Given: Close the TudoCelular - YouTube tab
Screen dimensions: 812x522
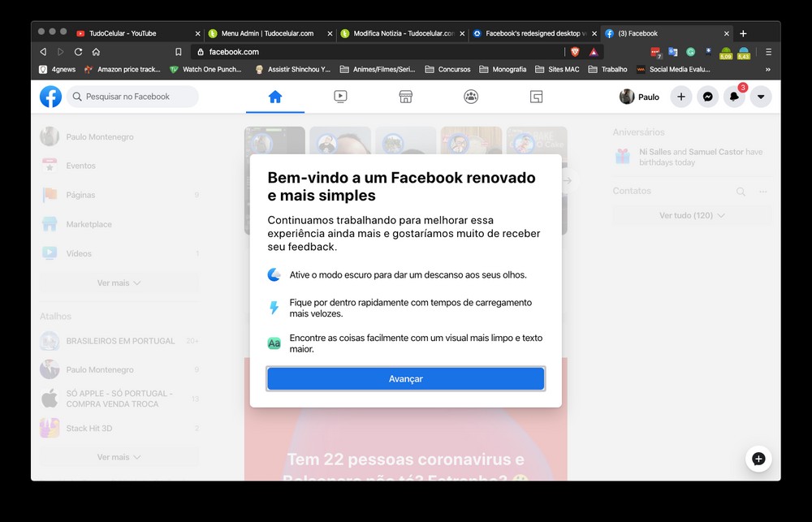Looking at the screenshot, I should click(x=197, y=33).
